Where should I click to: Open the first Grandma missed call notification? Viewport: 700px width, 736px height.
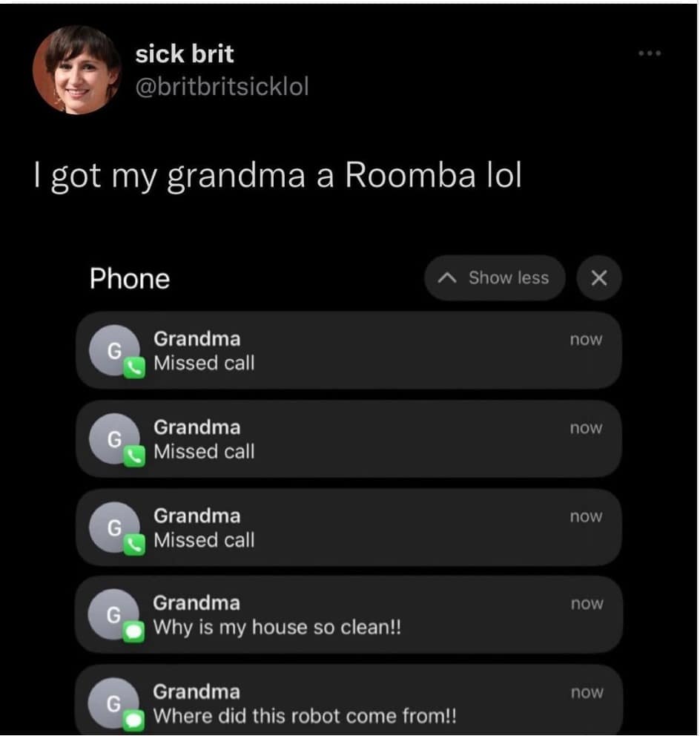(x=349, y=351)
